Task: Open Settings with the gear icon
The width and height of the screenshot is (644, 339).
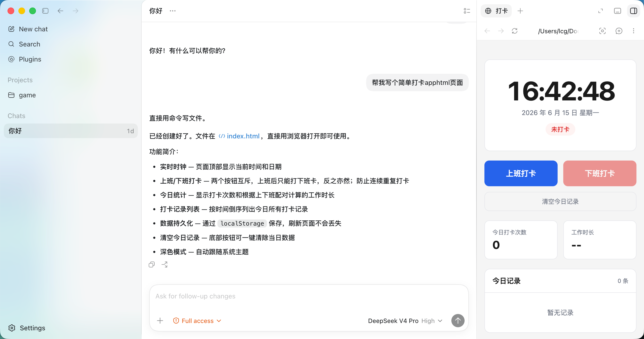Action: (x=26, y=327)
